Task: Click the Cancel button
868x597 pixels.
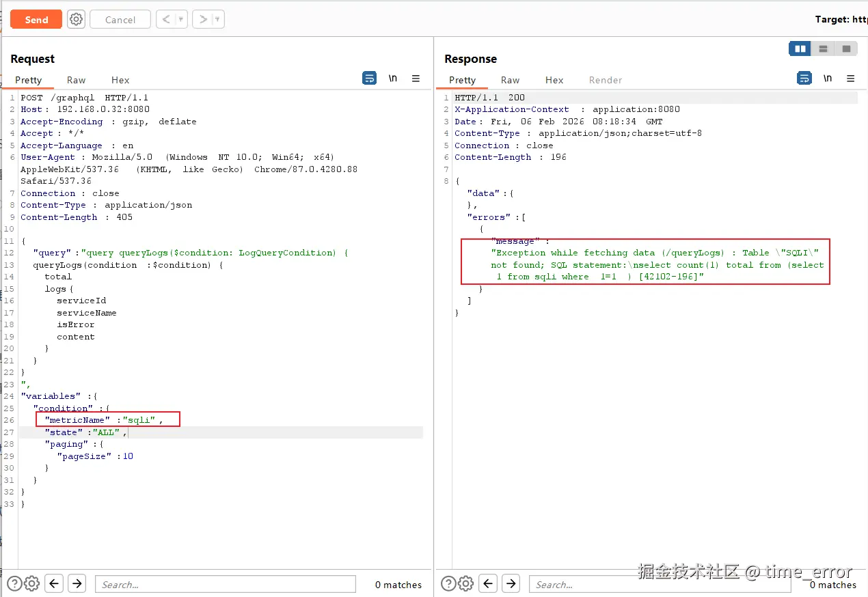Action: click(x=120, y=19)
